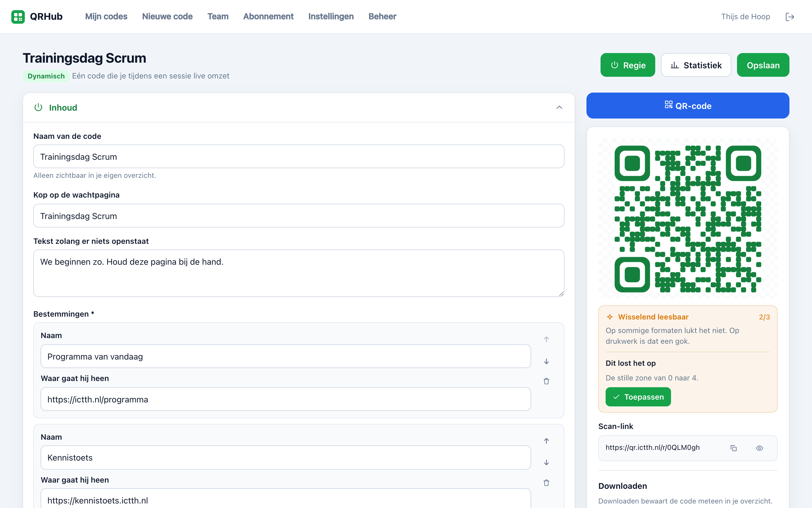Click the 'Dit lost het op' heading
The height and width of the screenshot is (508, 812).
tap(630, 363)
